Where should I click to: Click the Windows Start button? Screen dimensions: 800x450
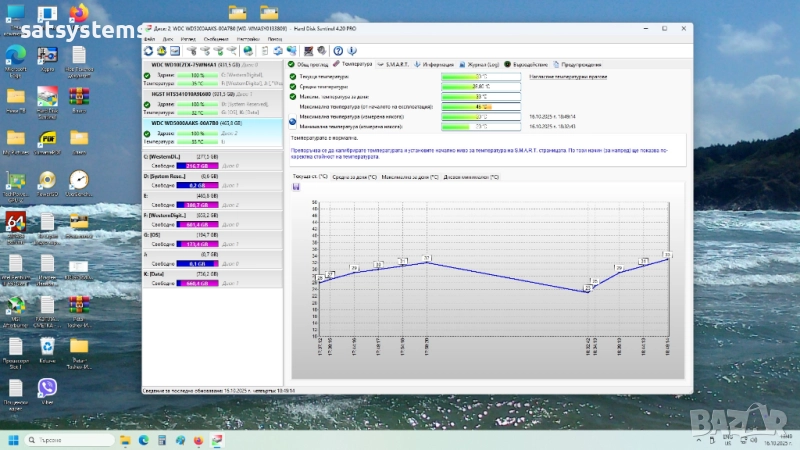pos(15,439)
